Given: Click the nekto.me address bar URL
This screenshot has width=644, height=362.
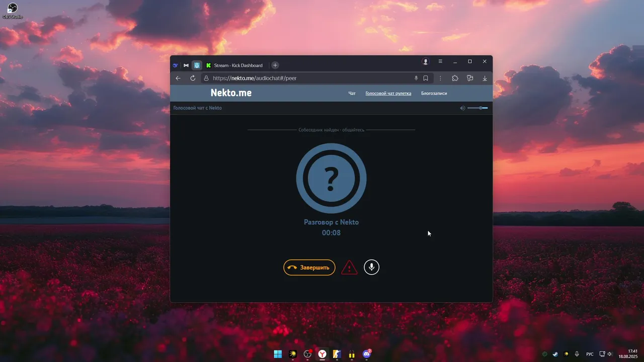Looking at the screenshot, I should tap(255, 78).
